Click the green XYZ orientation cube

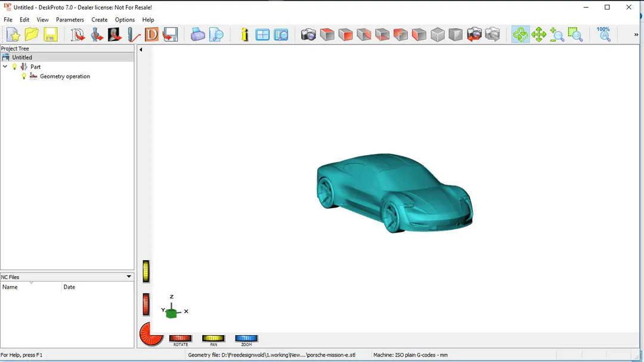point(171,313)
